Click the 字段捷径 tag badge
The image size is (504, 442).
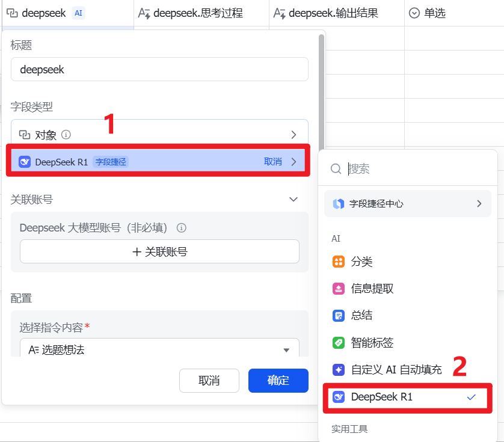tap(111, 162)
